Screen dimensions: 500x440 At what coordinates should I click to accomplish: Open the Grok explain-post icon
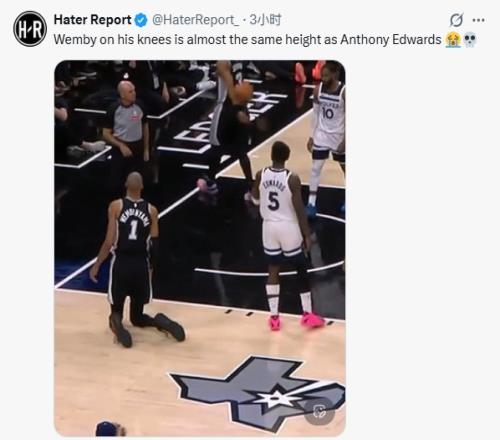tap(456, 20)
